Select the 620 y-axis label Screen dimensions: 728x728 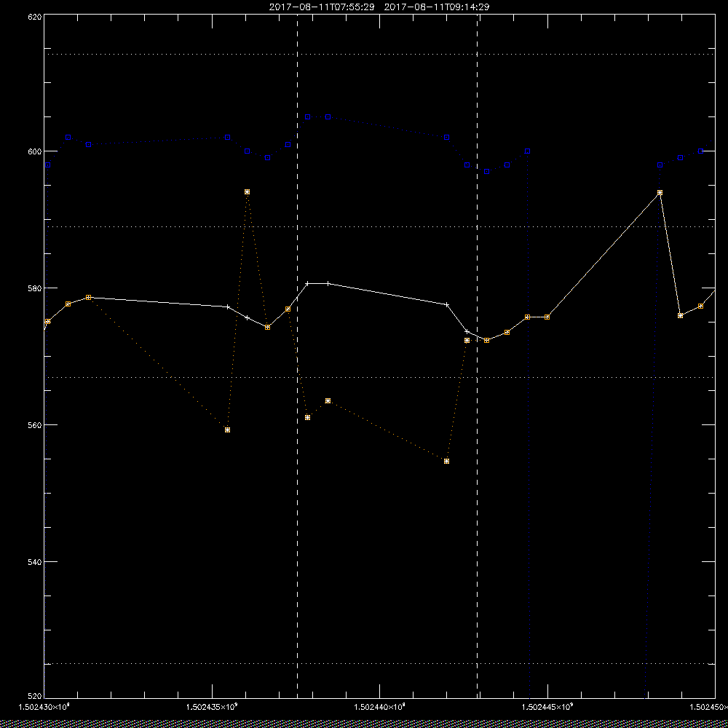(35, 17)
